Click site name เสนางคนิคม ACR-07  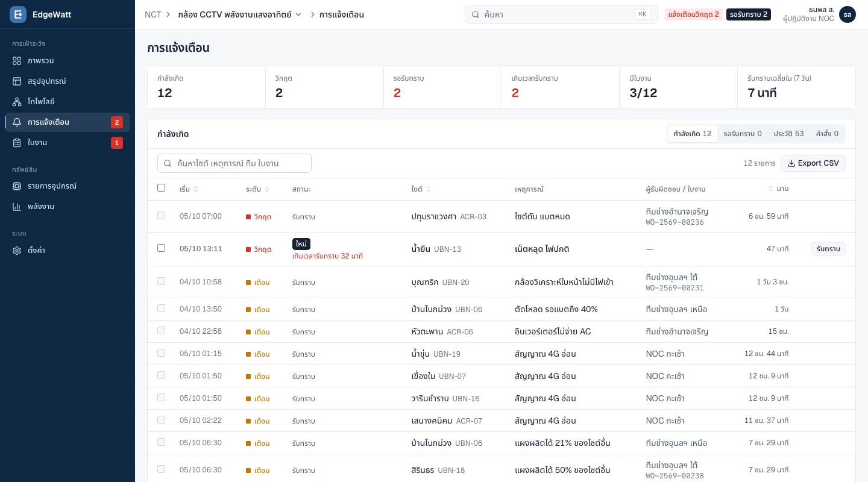click(447, 421)
